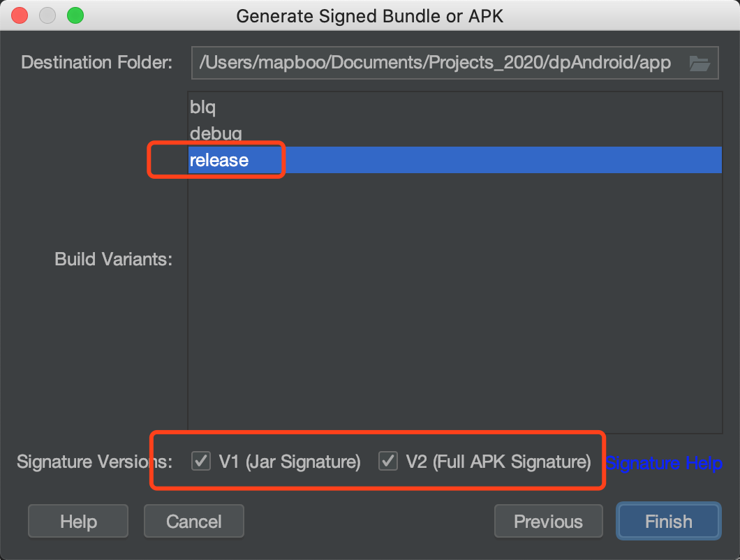
Task: Click the Signature Versions label
Action: pyautogui.click(x=94, y=462)
